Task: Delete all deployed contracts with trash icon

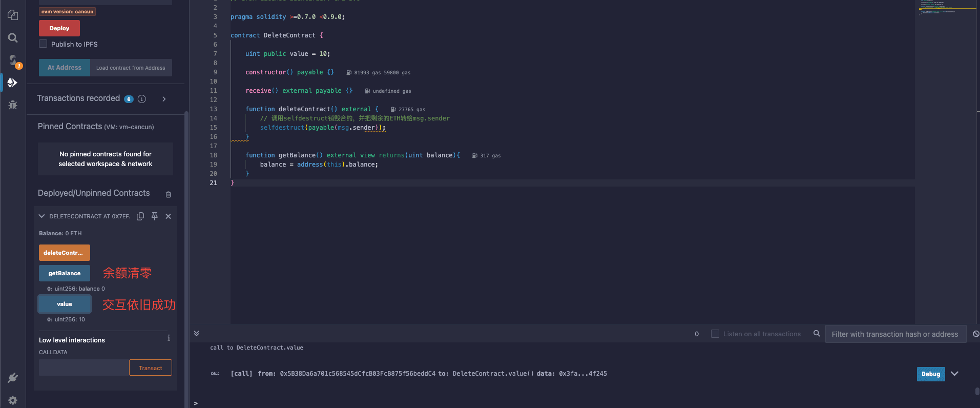Action: point(168,194)
